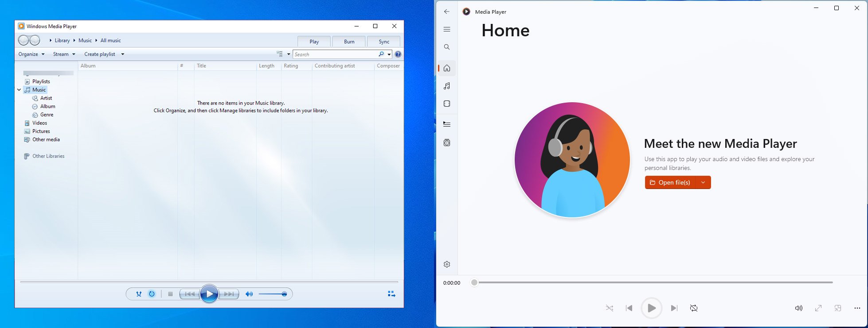Select Music in the breadcrumb
This screenshot has height=328, width=868.
(85, 40)
